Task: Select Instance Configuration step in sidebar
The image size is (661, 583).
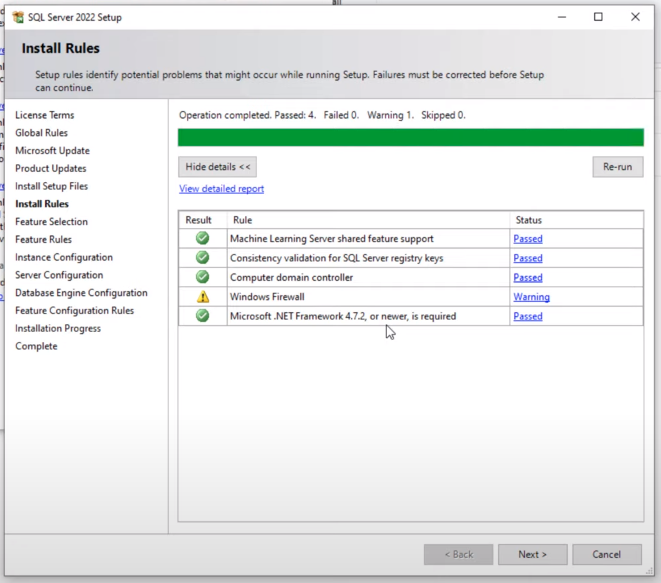Action: coord(64,257)
